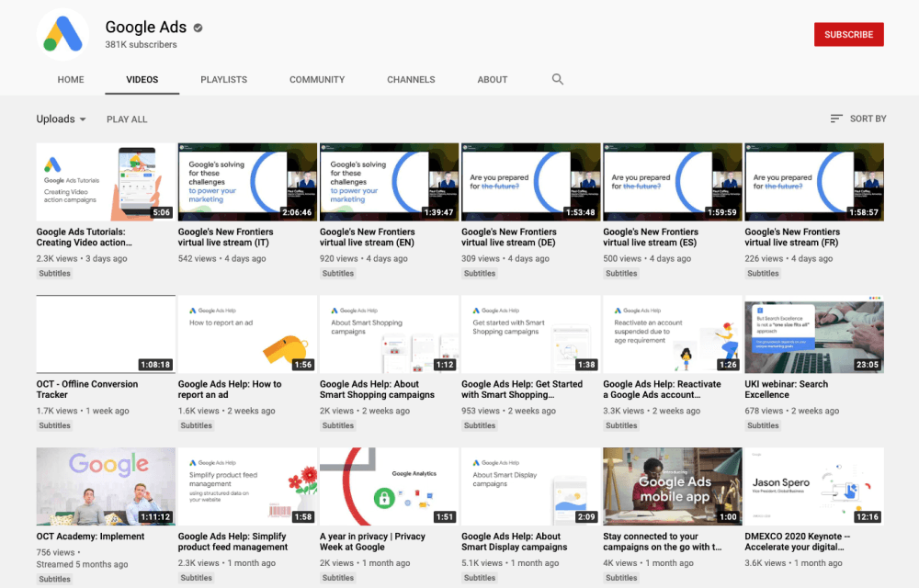This screenshot has height=588, width=919.
Task: Open title A year in privacy | Privacy Week
Action: (372, 542)
